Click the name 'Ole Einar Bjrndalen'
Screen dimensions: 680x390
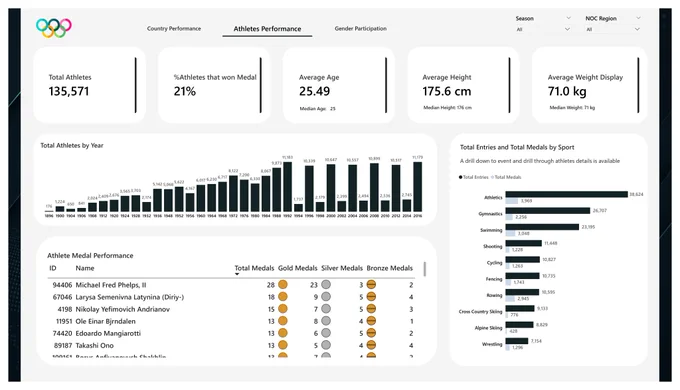coord(105,321)
